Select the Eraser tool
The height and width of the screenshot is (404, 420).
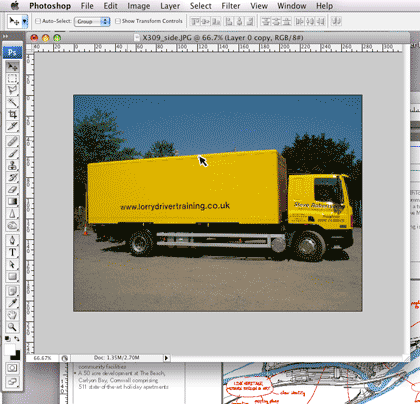click(x=13, y=189)
